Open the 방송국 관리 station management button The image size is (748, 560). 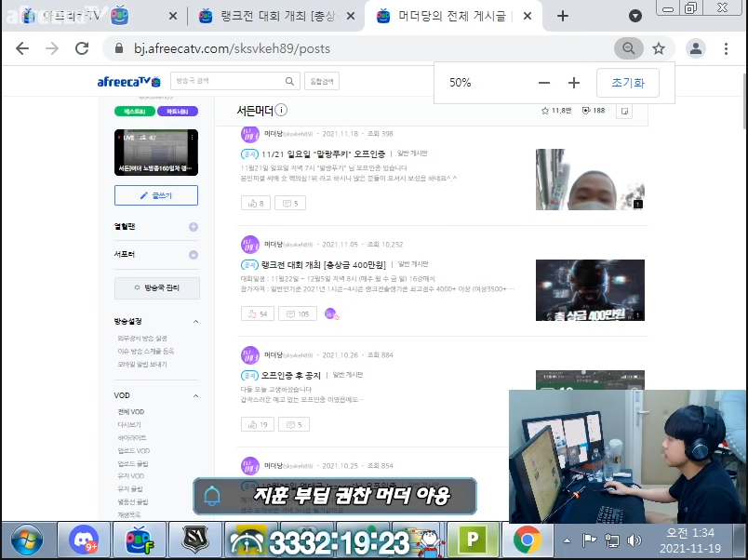156,288
